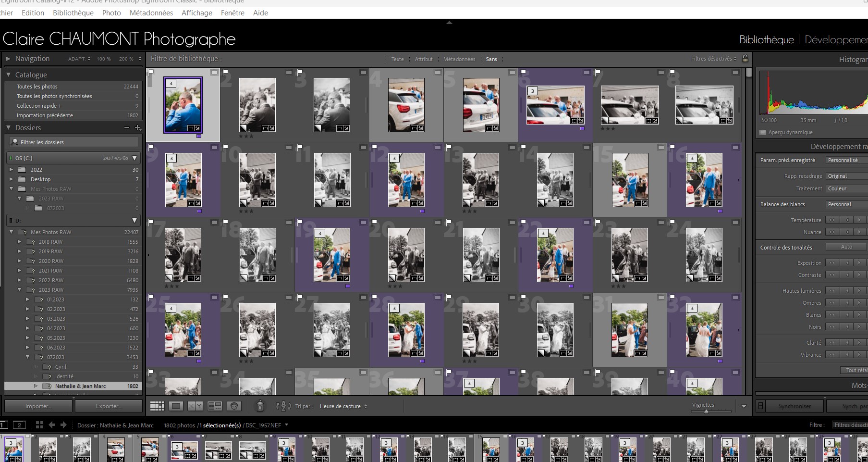Click the Importer button
Viewport: 868px width, 462px height.
(x=38, y=406)
